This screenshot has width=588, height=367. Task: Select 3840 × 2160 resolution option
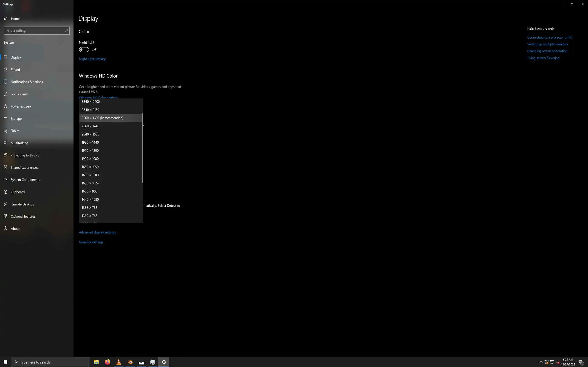coord(90,110)
